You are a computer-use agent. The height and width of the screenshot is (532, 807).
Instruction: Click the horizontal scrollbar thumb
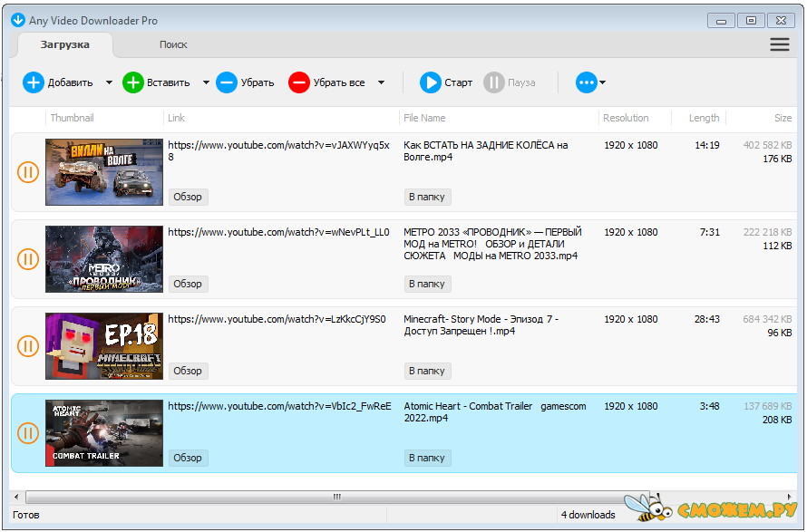(337, 497)
